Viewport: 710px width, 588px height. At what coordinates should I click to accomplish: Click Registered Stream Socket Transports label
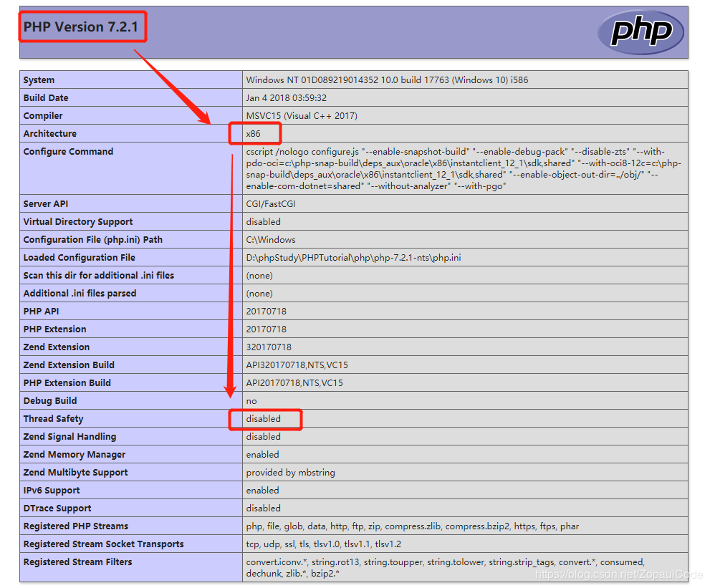click(104, 544)
